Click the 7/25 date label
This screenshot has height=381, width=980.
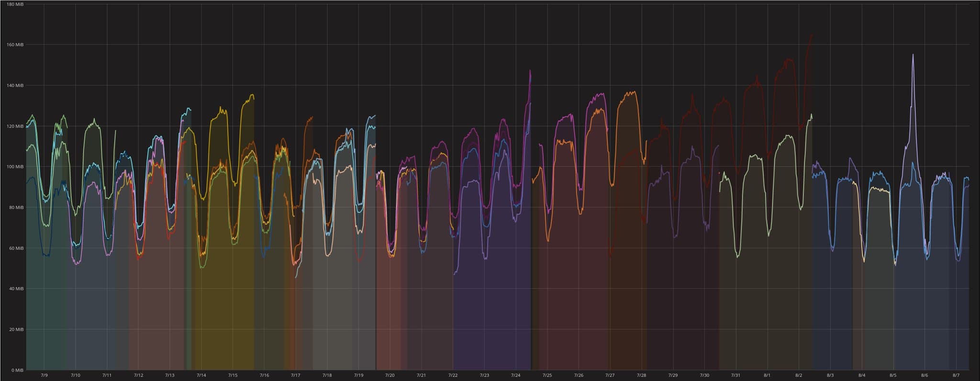[547, 375]
